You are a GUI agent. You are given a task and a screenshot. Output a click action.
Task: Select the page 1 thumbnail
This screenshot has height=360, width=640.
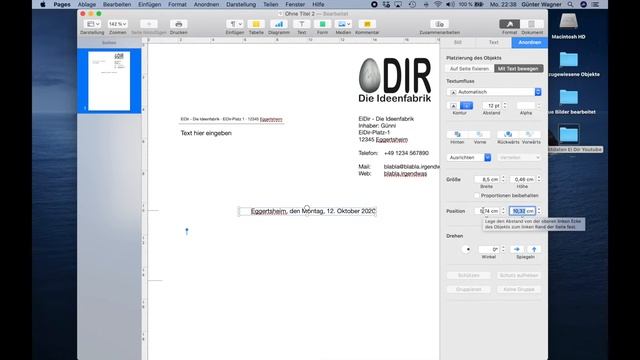pos(109,81)
